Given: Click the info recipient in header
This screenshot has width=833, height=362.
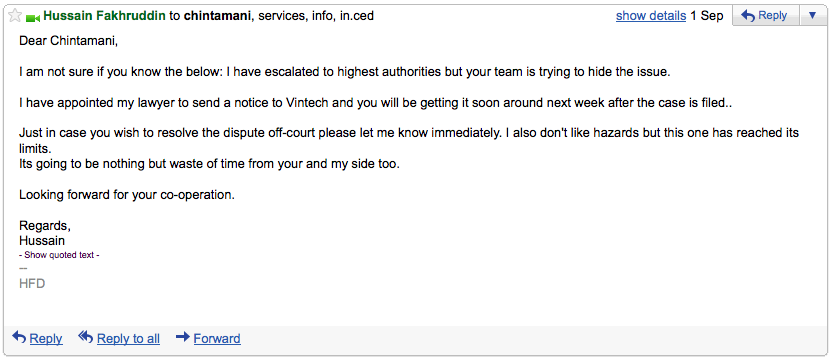Looking at the screenshot, I should click(x=321, y=16).
